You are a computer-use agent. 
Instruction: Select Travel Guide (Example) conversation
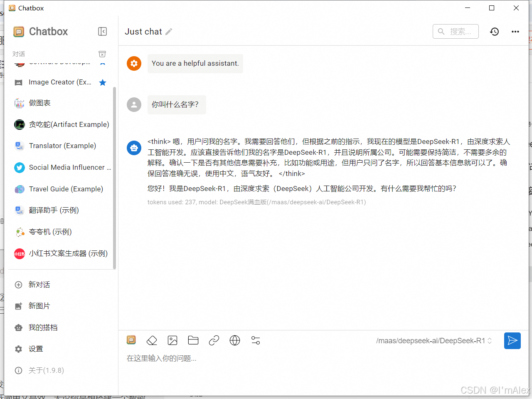(60, 189)
